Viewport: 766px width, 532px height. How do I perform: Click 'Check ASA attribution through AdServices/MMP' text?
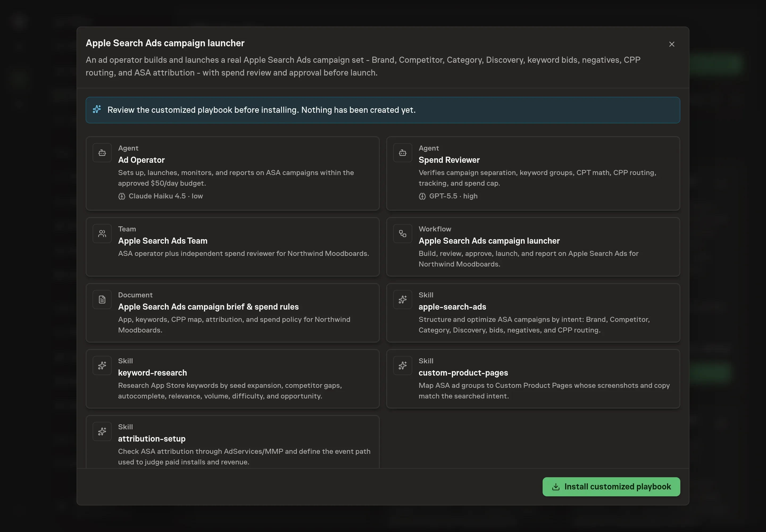point(244,457)
